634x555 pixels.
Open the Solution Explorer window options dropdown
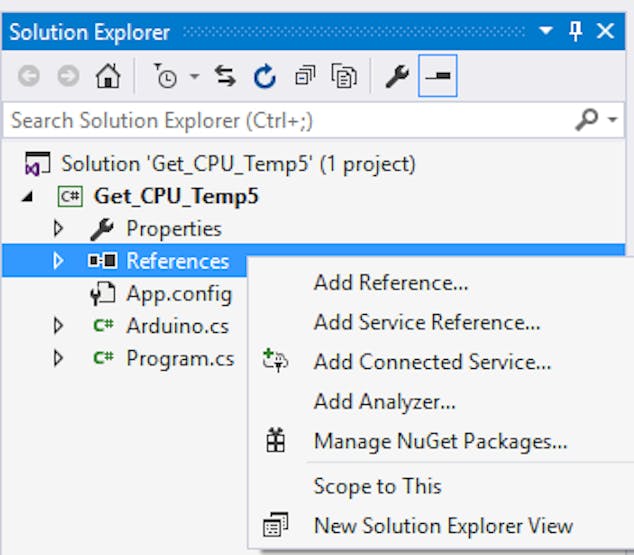click(545, 31)
